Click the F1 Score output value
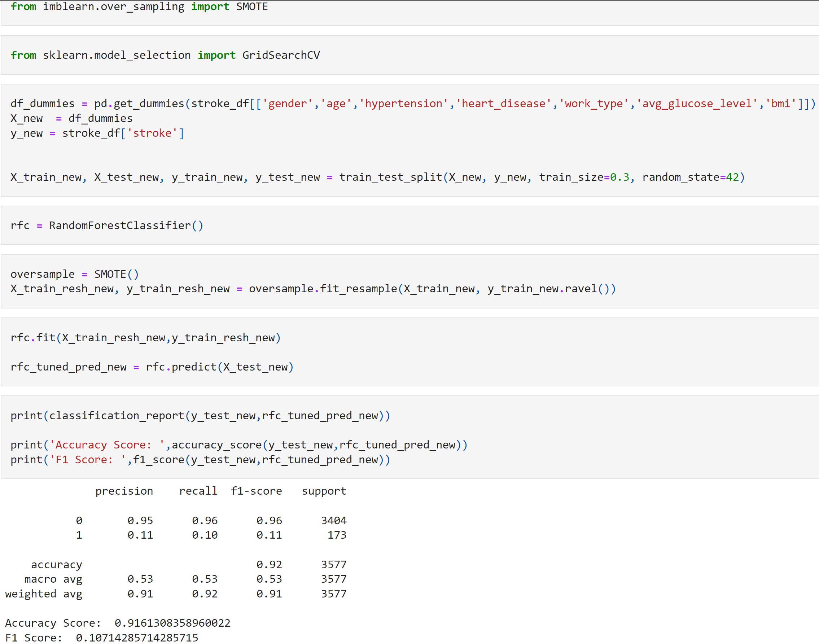 coord(137,638)
